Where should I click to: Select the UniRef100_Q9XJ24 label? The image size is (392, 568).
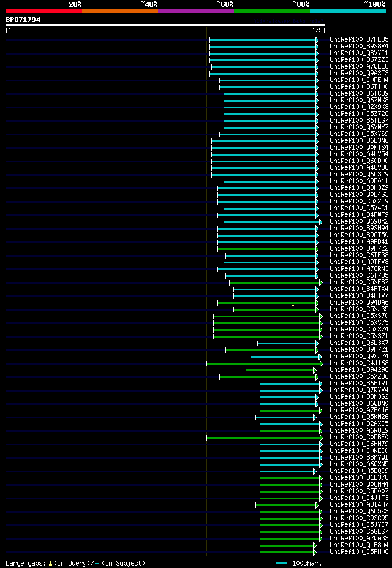359,357
